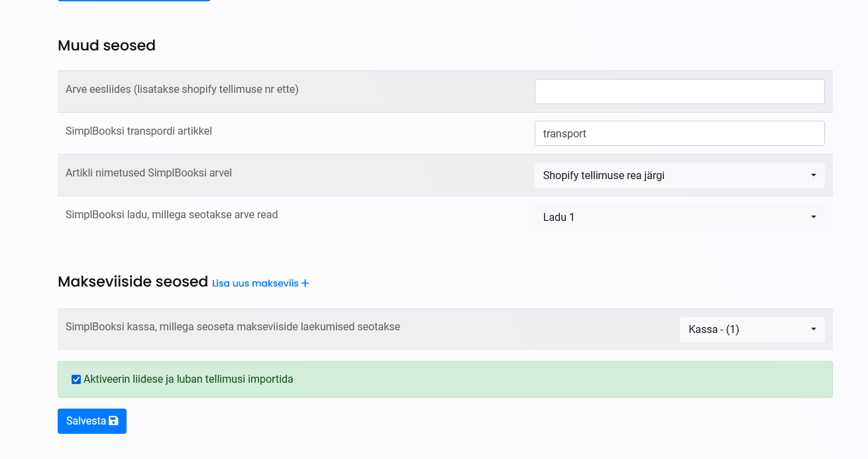The height and width of the screenshot is (459, 868).
Task: Click the 'Artikli nimetused SimplBooksi arvel' label
Action: click(148, 172)
